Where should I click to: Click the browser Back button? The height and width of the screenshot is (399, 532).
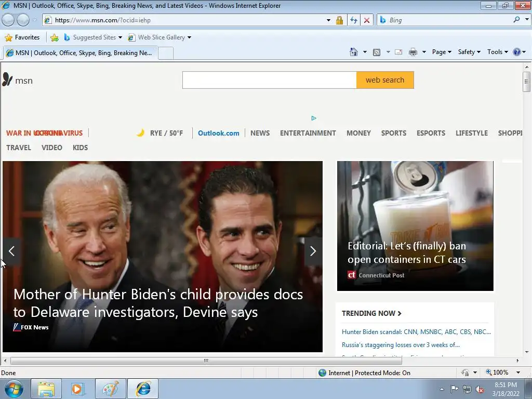pos(8,20)
